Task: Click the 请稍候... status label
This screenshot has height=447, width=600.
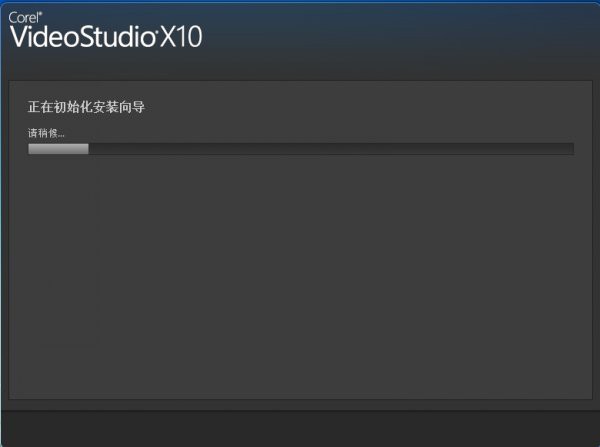Action: [46, 133]
